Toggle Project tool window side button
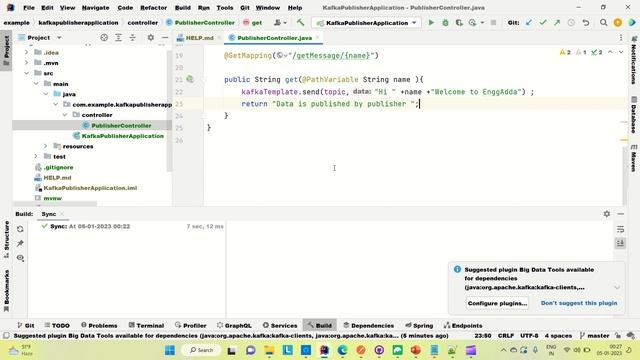The image size is (640, 360). [6, 50]
